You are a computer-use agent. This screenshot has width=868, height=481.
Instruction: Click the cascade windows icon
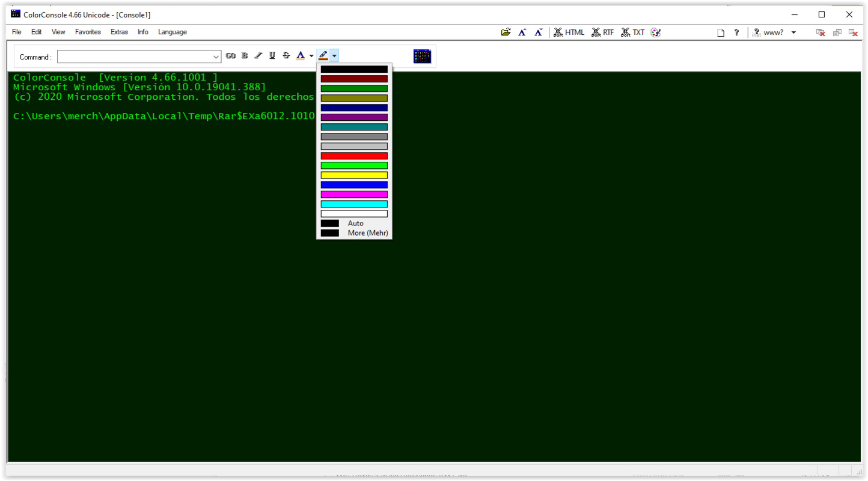(837, 32)
